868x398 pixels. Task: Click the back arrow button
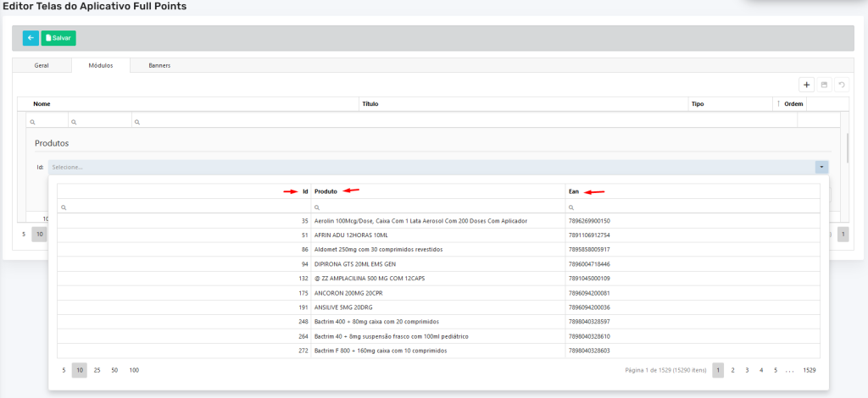31,38
